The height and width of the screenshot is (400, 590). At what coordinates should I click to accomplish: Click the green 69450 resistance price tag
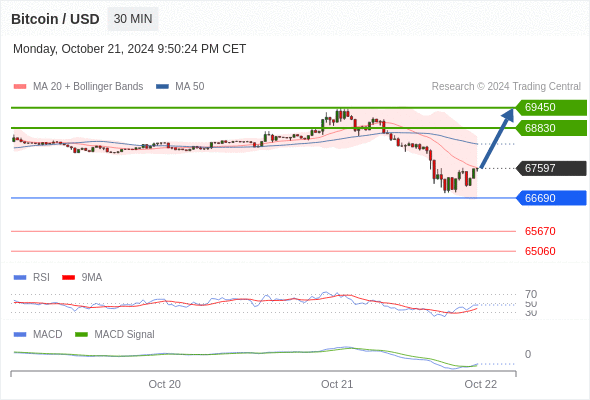coord(551,108)
